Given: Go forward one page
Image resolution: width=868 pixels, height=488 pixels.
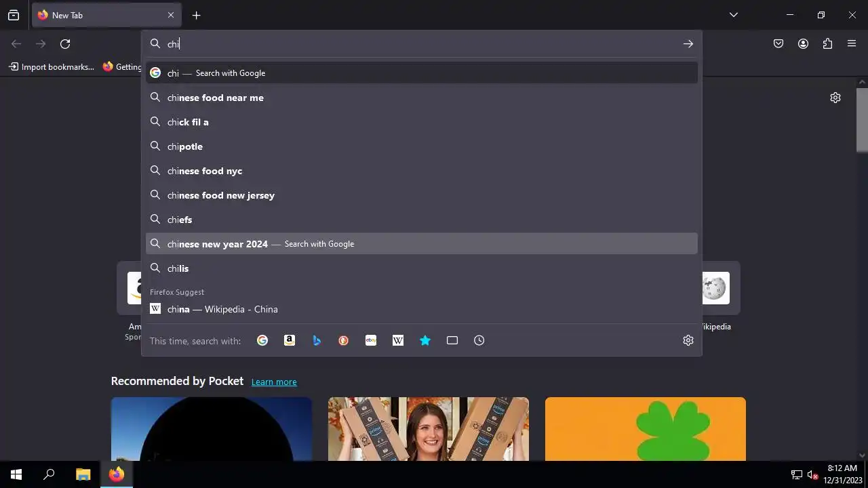Looking at the screenshot, I should 41,44.
